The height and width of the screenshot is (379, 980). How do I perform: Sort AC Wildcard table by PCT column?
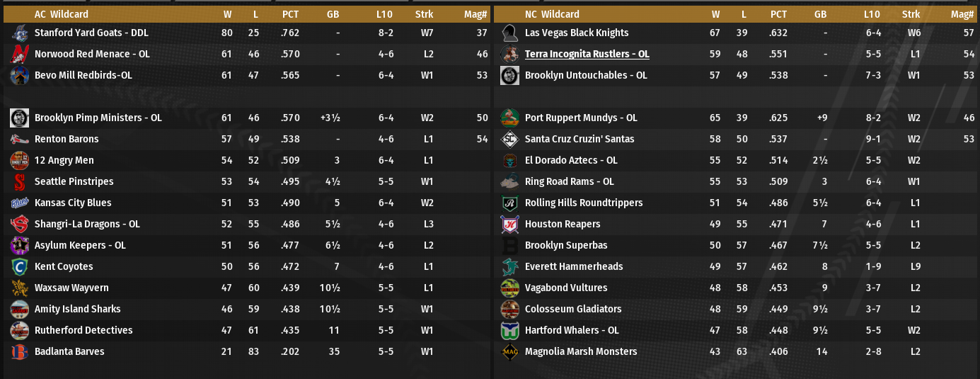click(x=290, y=14)
